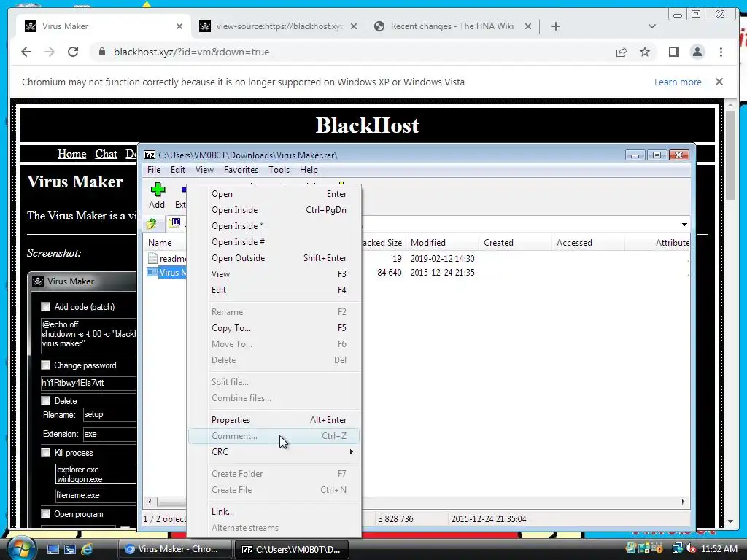Open the Chromium three-dot menu
This screenshot has width=747, height=560.
(x=721, y=52)
